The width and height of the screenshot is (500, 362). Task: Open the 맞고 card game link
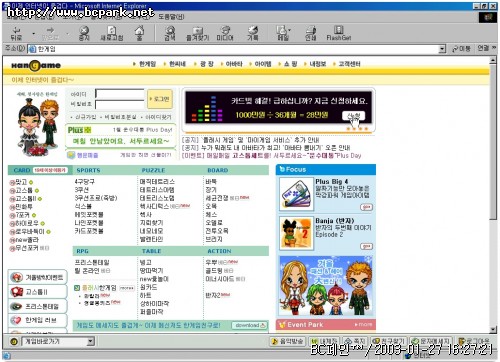pos(21,182)
